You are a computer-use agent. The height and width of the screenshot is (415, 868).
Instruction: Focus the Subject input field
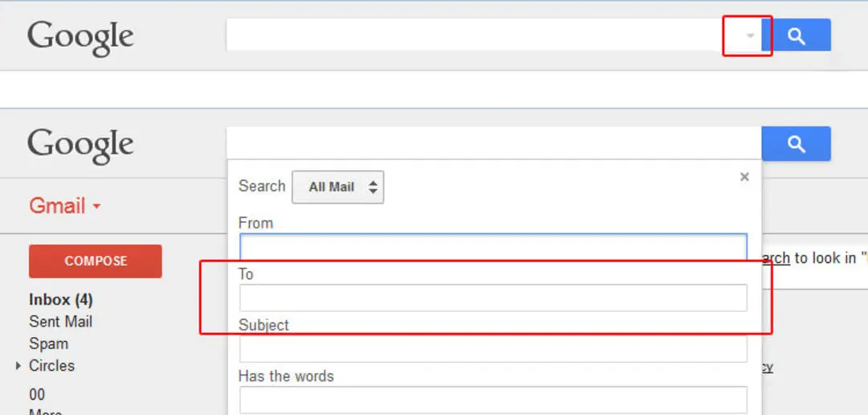point(493,348)
